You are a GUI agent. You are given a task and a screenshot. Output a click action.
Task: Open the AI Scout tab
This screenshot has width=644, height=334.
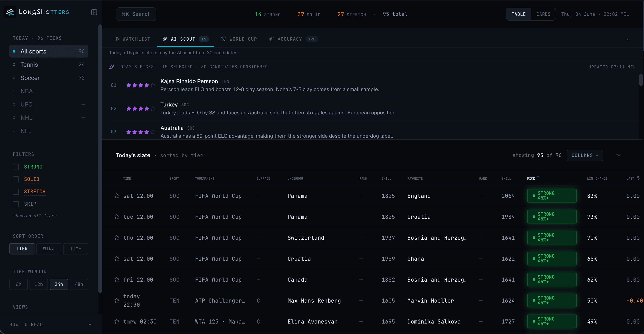[185, 39]
